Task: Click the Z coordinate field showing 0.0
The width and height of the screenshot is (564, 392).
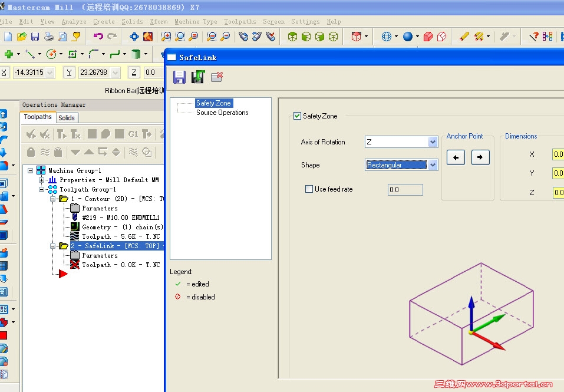Action: (154, 73)
